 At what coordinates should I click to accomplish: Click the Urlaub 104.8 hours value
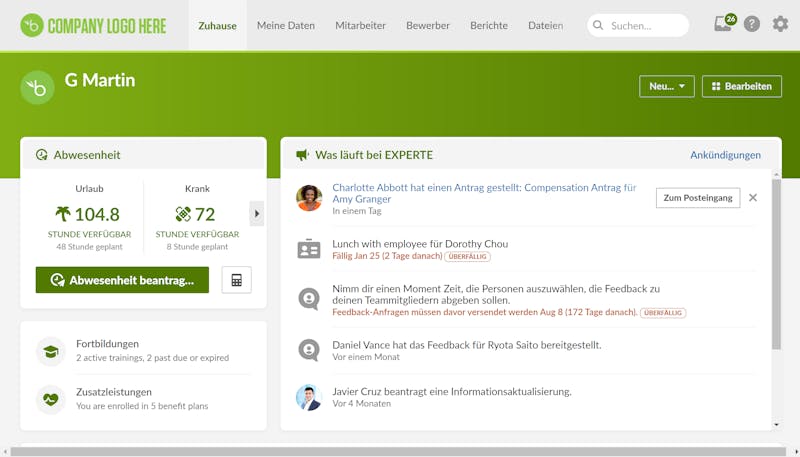[x=97, y=215]
